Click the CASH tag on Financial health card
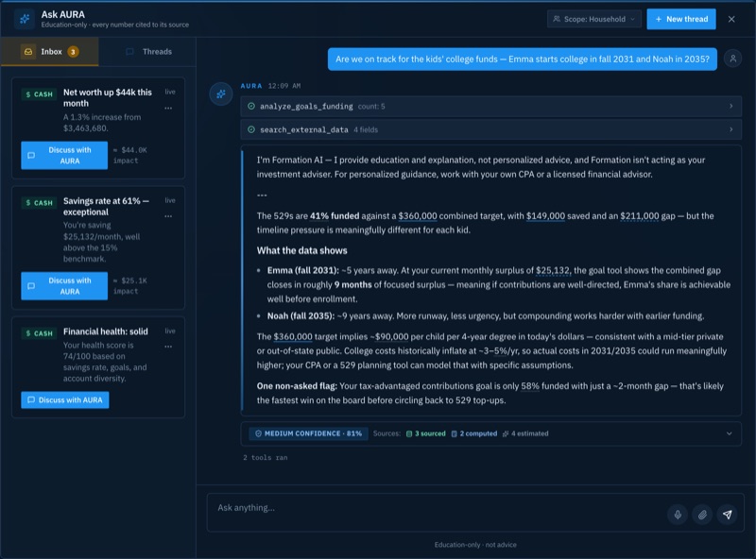Screen dimensions: 756x559 [x=39, y=333]
